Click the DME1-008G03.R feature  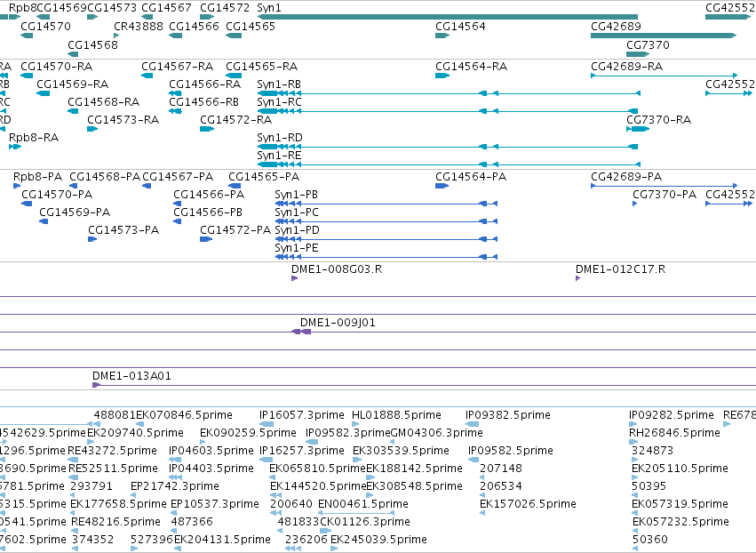[x=295, y=278]
